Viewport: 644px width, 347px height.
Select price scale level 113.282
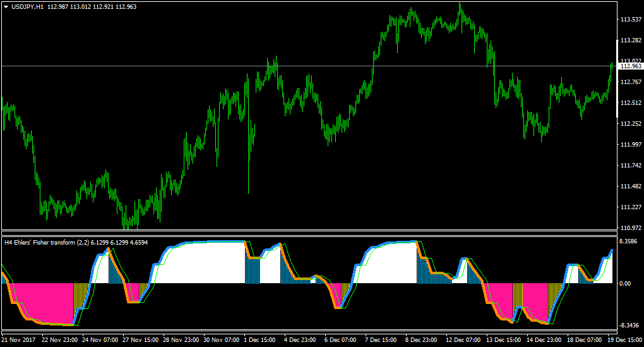(631, 40)
